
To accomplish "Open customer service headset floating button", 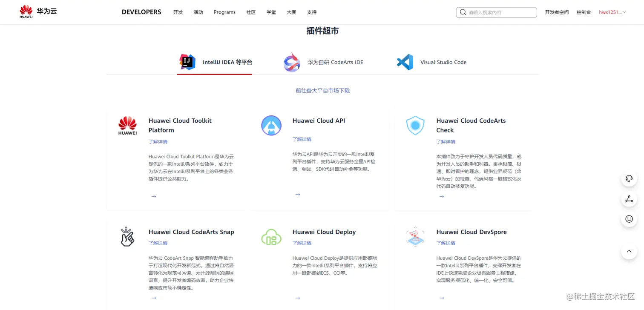I will click(629, 178).
